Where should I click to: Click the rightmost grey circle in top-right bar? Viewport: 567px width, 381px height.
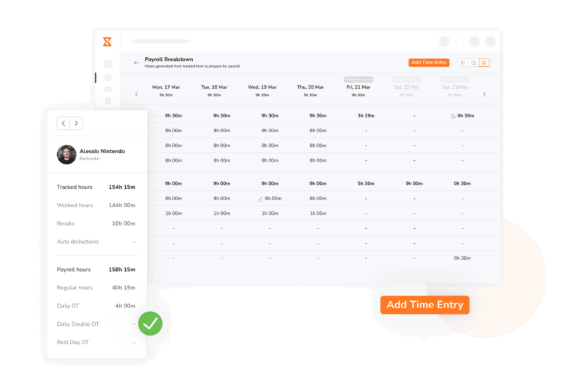[491, 41]
